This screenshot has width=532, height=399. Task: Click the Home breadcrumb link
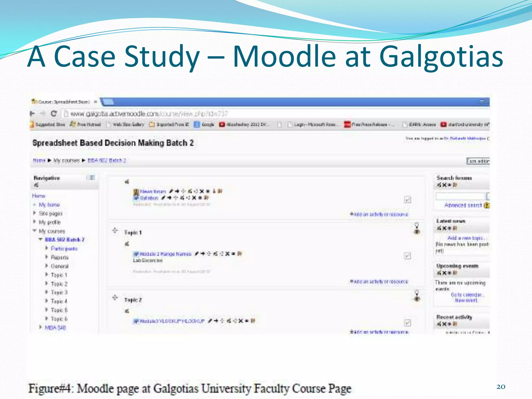39,161
